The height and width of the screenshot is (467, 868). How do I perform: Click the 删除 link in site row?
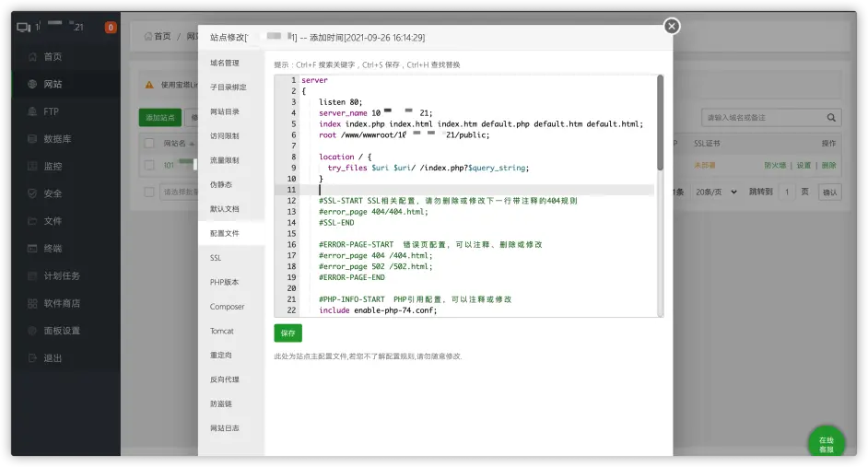click(x=828, y=166)
